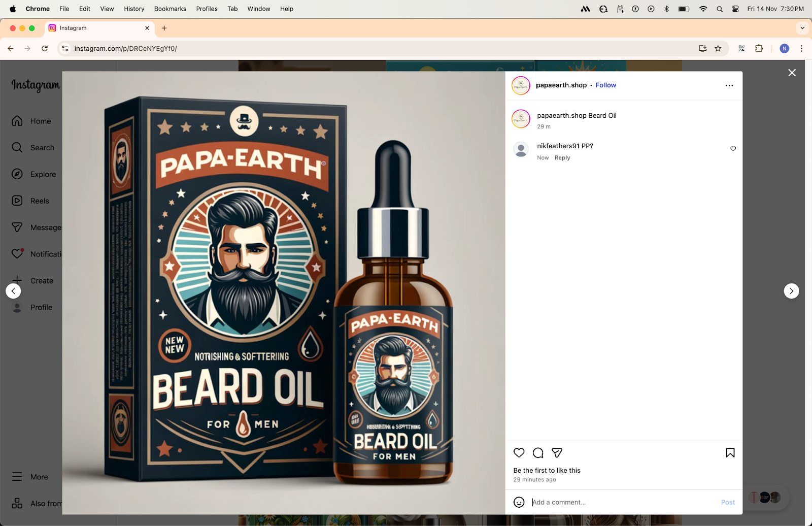The height and width of the screenshot is (526, 812).
Task: Follow papaearth.shop account
Action: tap(606, 85)
